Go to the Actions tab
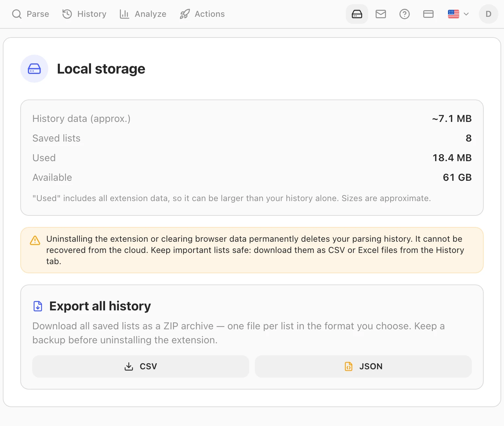This screenshot has width=504, height=426. coord(202,14)
